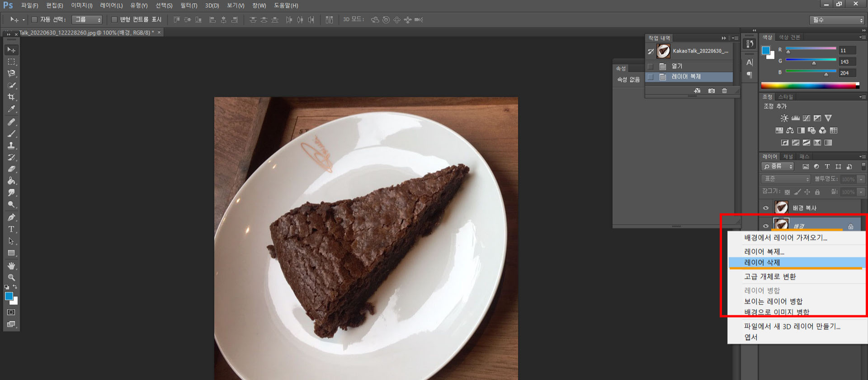Screen dimensions: 868x380
Task: Select the Rectangular Marquee tool
Action: pyautogui.click(x=11, y=62)
